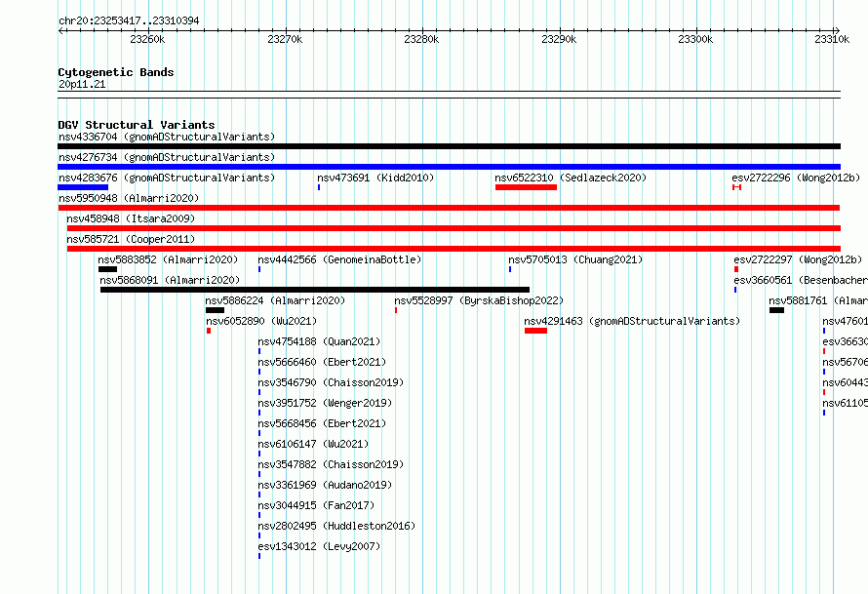Click the 23280k ruler tick label

421,39
